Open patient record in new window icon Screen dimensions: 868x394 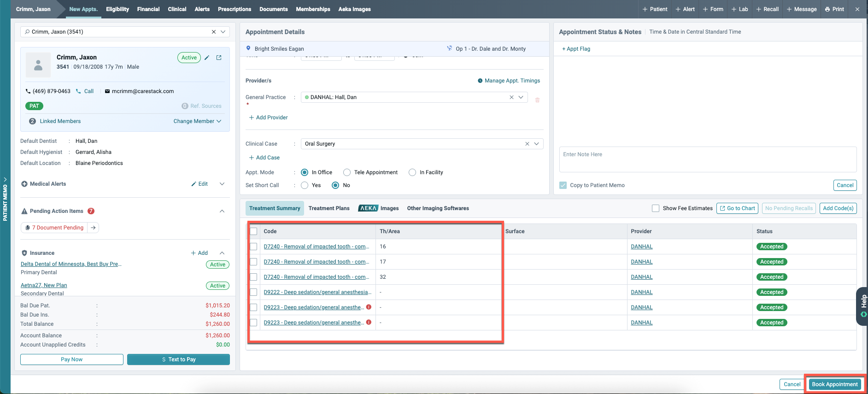click(219, 58)
